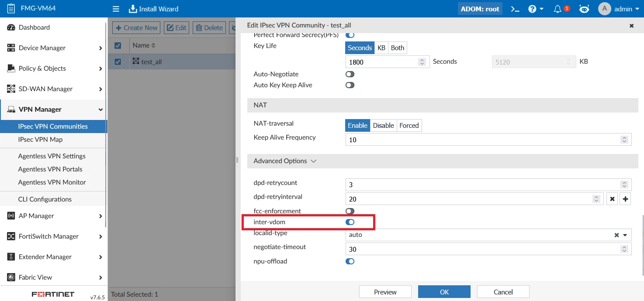This screenshot has height=301, width=644.
Task: Remove dpd-retryinterval entry with X button
Action: (613, 199)
